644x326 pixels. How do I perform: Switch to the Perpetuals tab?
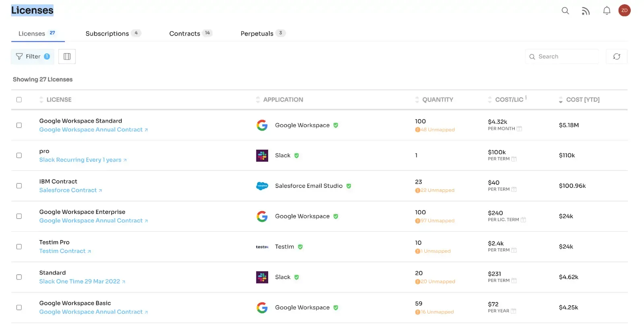(x=263, y=33)
